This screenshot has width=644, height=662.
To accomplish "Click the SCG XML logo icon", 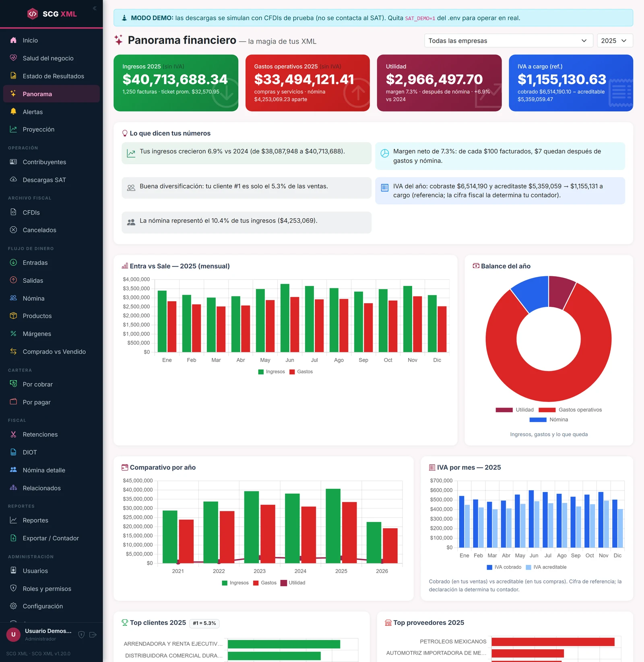I will point(33,14).
